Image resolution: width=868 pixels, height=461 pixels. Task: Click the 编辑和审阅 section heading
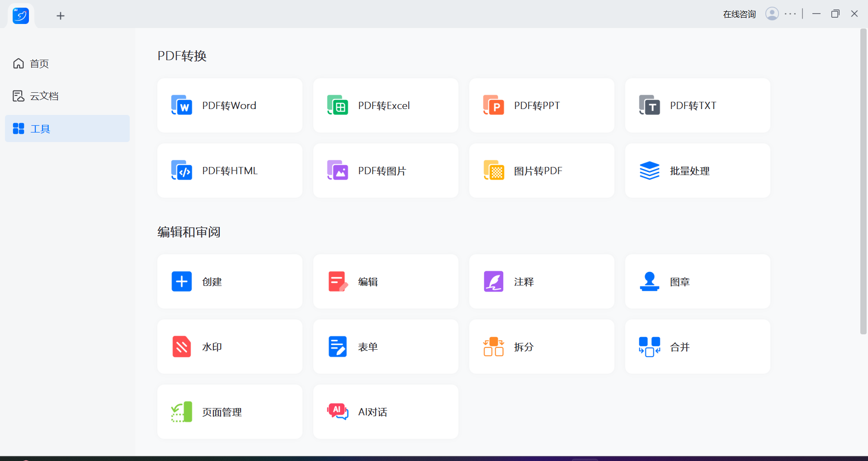189,232
